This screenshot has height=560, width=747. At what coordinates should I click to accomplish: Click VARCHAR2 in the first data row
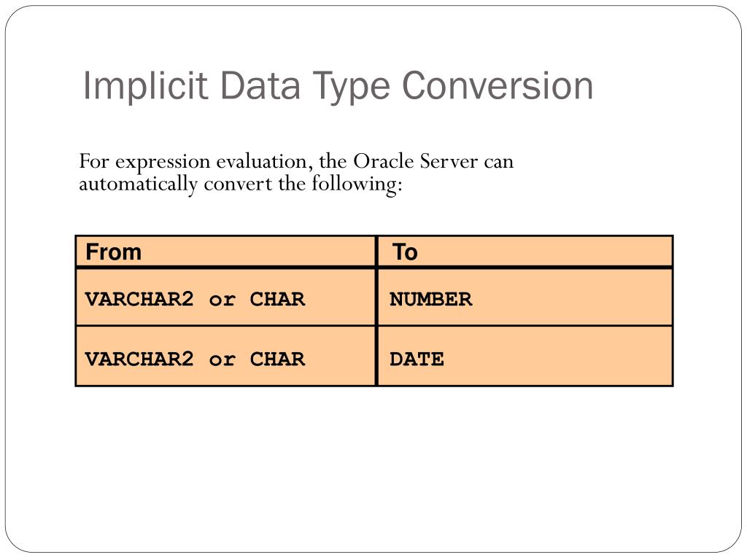pyautogui.click(x=139, y=299)
